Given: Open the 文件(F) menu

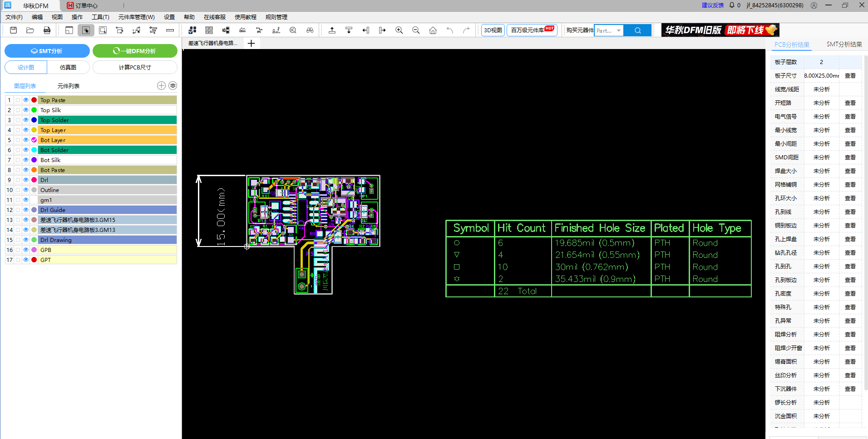Looking at the screenshot, I should 14,17.
